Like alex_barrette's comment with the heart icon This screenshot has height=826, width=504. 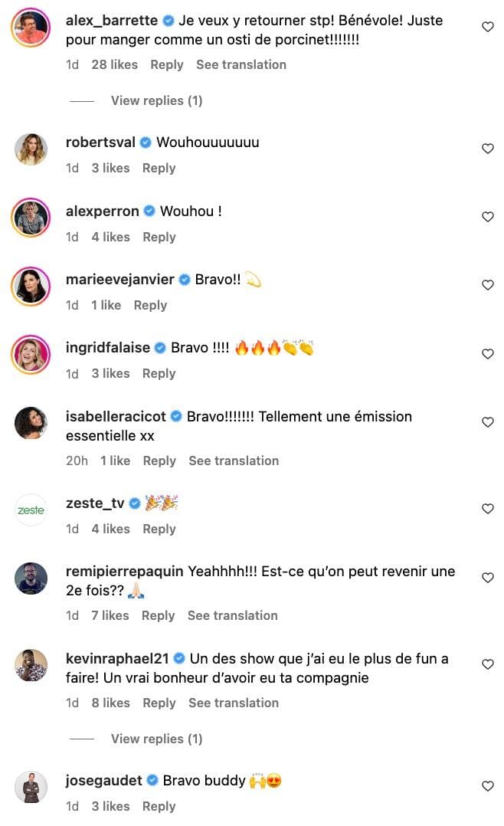tap(488, 26)
